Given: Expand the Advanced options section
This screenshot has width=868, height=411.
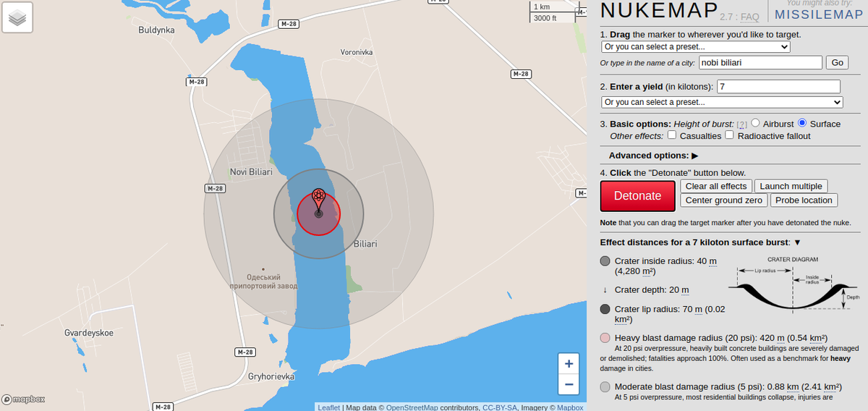Looking at the screenshot, I should coord(653,156).
